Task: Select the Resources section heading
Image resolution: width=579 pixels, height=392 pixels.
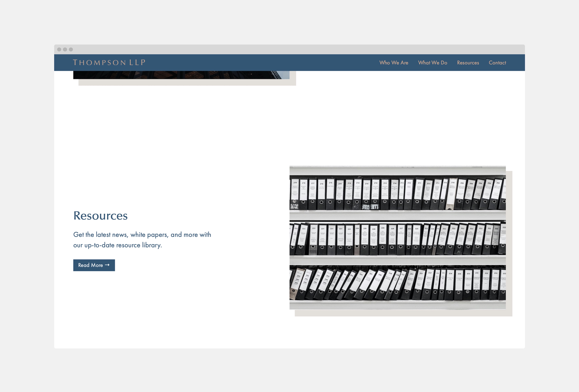Action: pyautogui.click(x=100, y=215)
